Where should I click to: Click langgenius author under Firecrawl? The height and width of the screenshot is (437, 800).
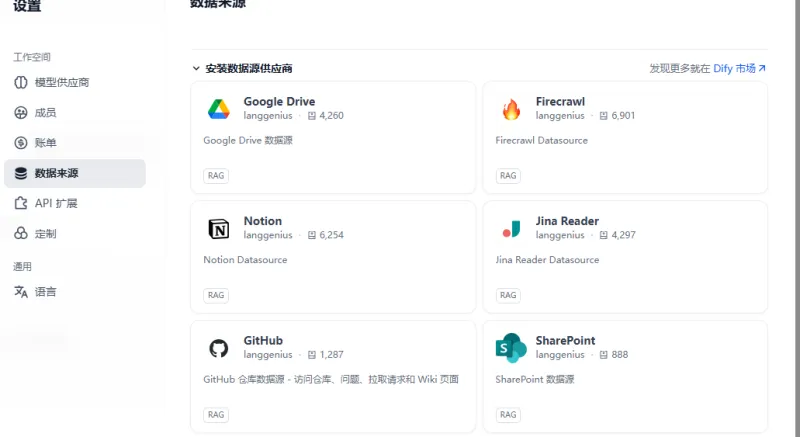(x=560, y=116)
